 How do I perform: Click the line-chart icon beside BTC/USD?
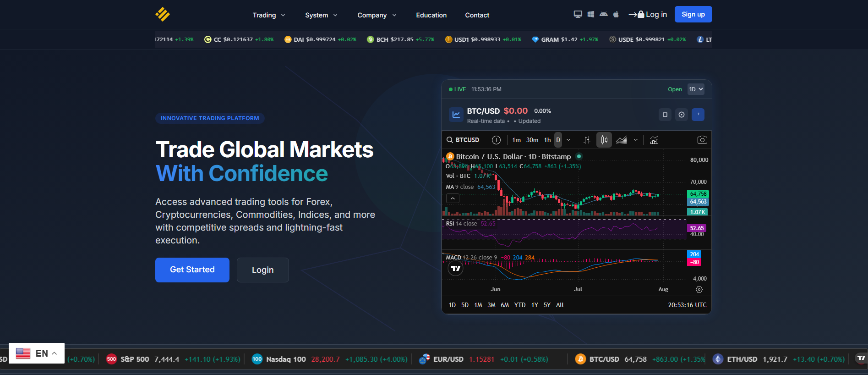pyautogui.click(x=456, y=115)
